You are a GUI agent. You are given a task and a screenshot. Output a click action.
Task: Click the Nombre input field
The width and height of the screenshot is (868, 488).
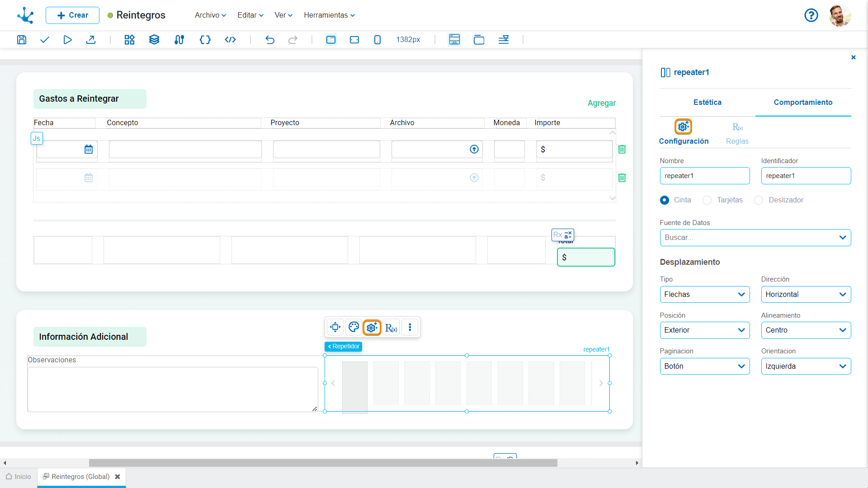tap(705, 176)
